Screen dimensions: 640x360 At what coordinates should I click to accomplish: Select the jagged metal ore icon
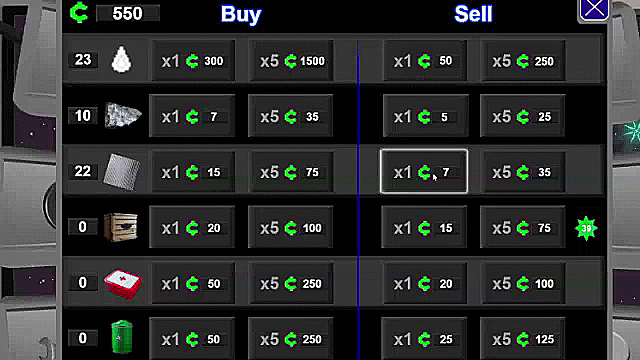[x=123, y=116]
